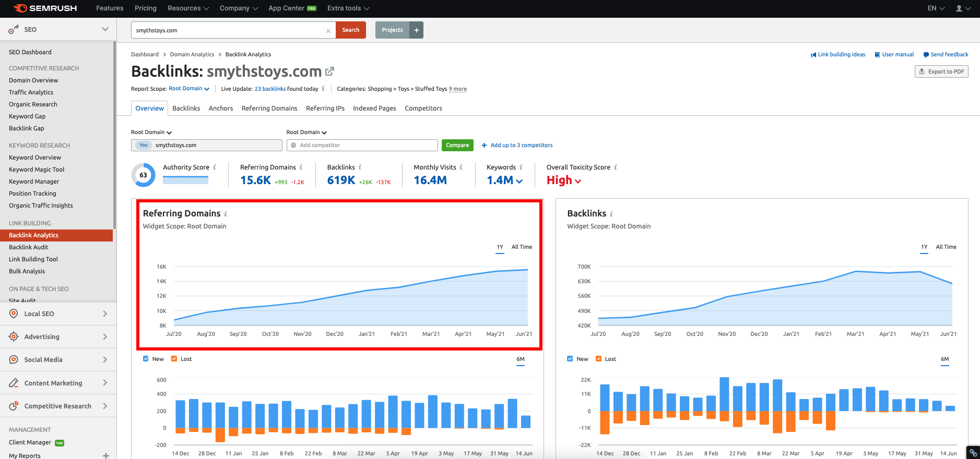
Task: Click the info icon beside Authority Score
Action: (x=215, y=167)
